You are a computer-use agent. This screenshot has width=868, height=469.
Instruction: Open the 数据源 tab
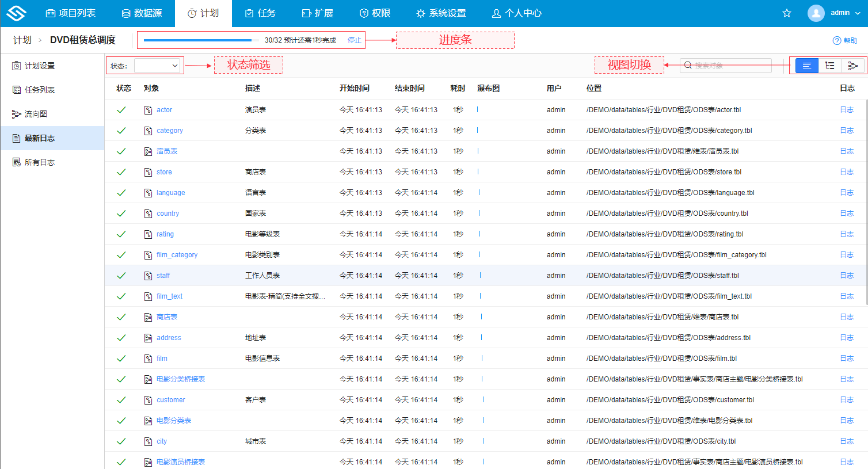pyautogui.click(x=142, y=13)
